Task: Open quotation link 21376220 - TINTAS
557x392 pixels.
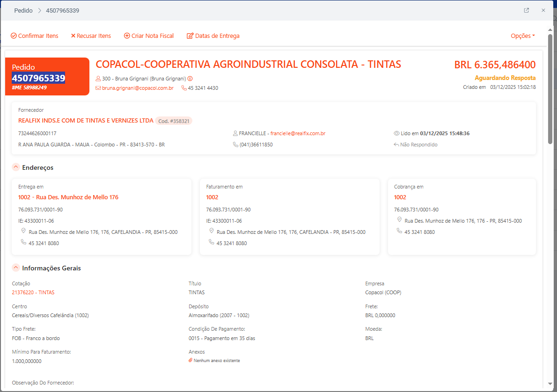Action: tap(33, 292)
